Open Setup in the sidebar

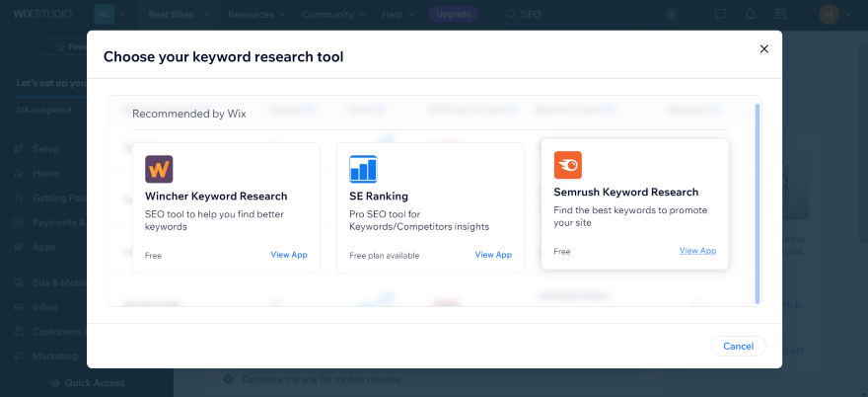[x=45, y=149]
